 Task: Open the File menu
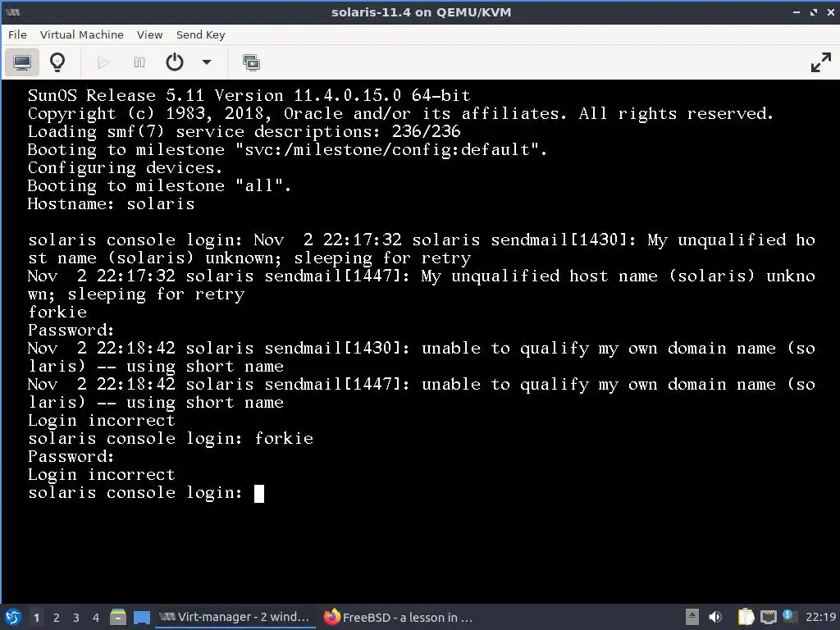[17, 34]
